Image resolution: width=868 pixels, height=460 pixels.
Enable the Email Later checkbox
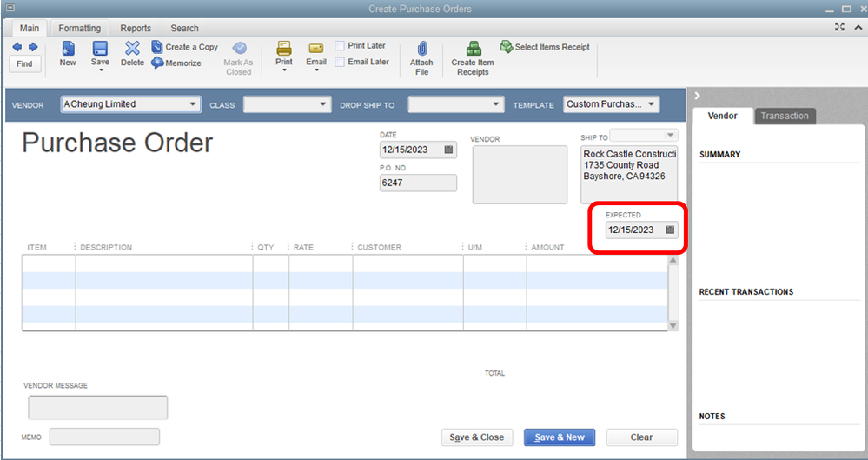coord(340,62)
